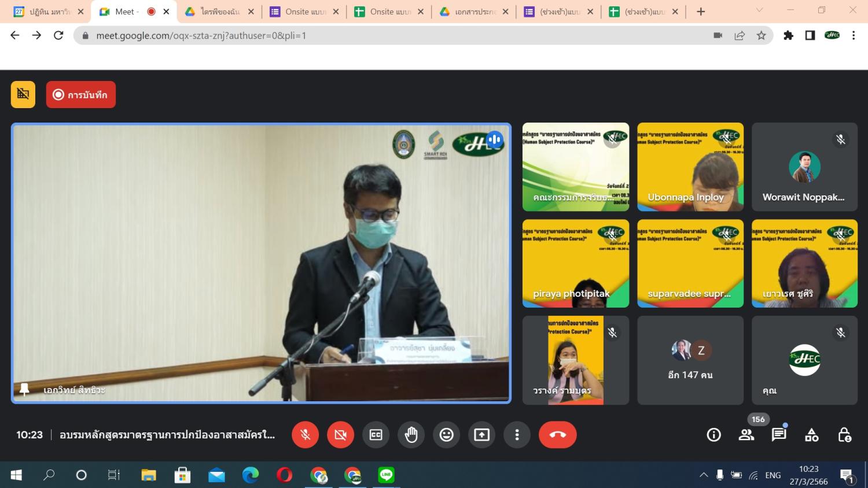
Task: Unmute the microphone in the call bar
Action: coord(305,435)
